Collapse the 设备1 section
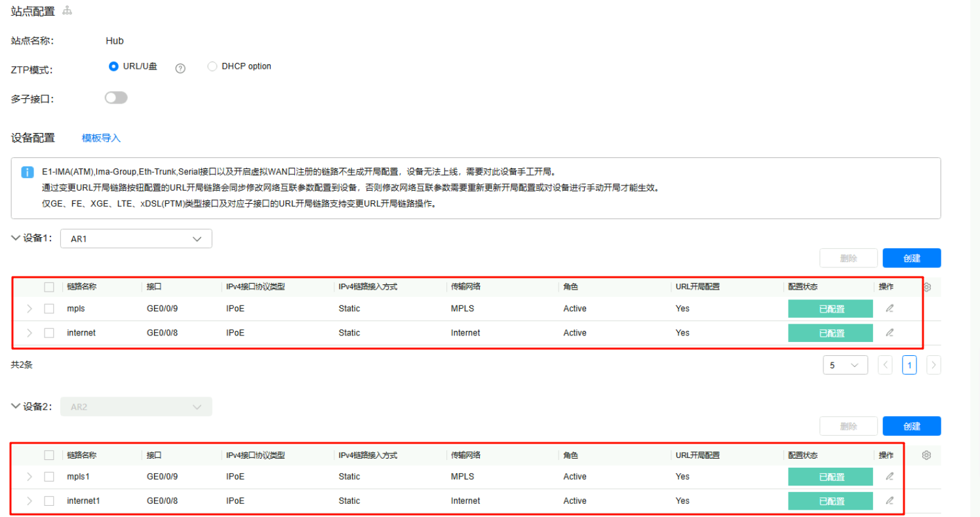 (x=16, y=239)
